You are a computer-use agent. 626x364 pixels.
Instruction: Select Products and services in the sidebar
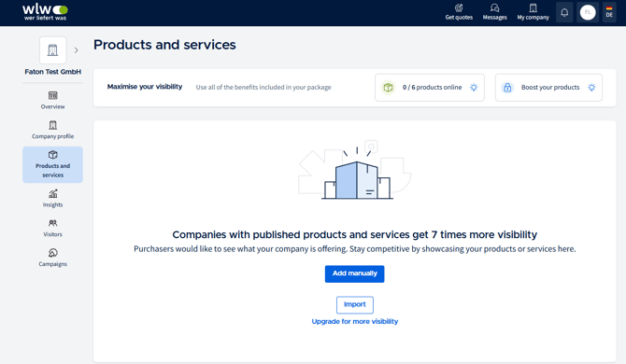pyautogui.click(x=52, y=164)
